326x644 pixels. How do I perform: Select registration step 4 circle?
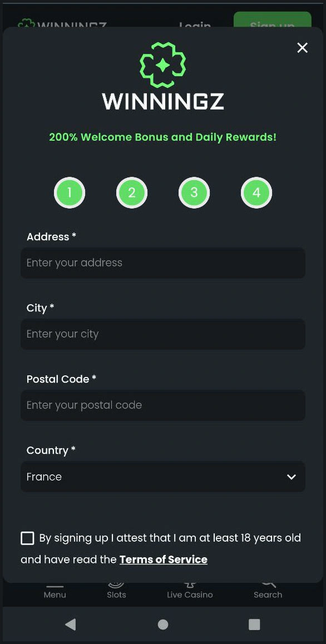pyautogui.click(x=256, y=192)
